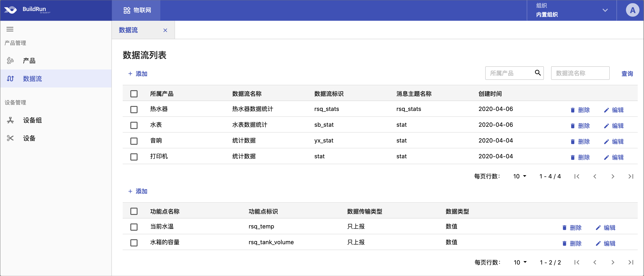The height and width of the screenshot is (276, 644).
Task: Click 添加 above the function point table
Action: coord(138,191)
